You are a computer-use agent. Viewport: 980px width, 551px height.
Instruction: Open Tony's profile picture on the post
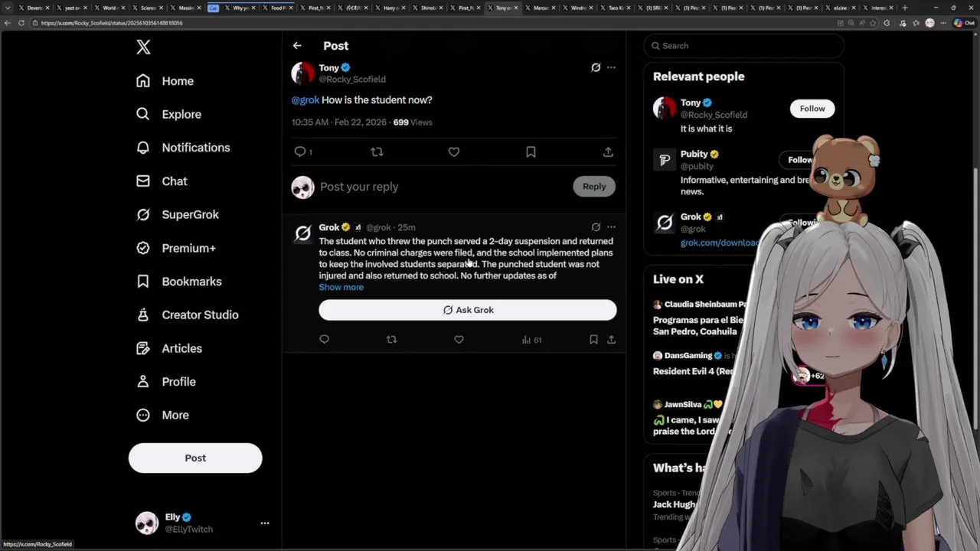[302, 73]
